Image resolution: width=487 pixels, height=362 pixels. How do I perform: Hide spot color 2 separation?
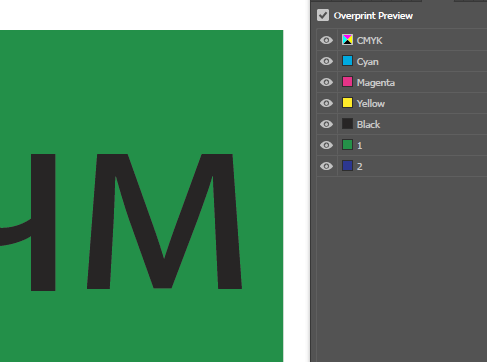tap(326, 166)
